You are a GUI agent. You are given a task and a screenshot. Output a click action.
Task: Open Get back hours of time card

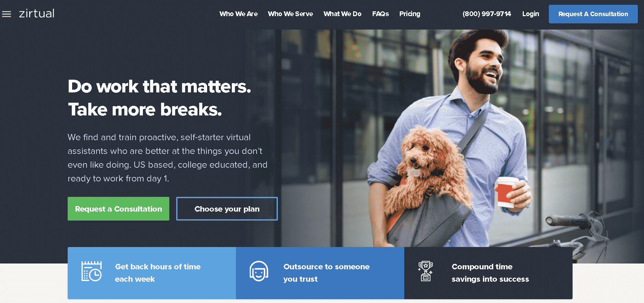tap(152, 273)
